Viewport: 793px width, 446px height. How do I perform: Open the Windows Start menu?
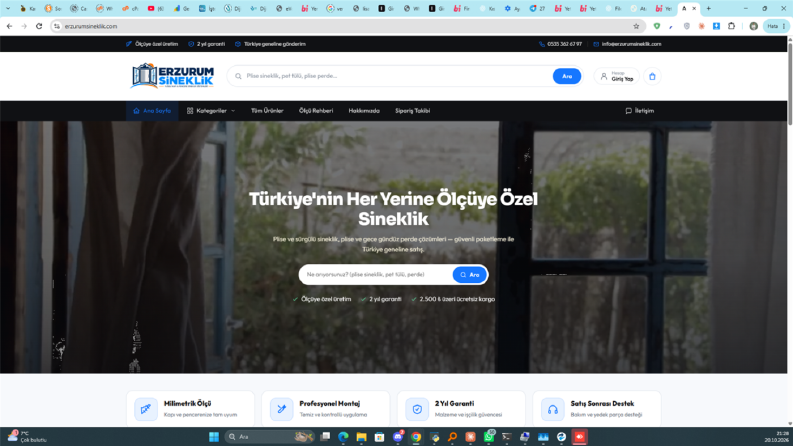coord(214,437)
